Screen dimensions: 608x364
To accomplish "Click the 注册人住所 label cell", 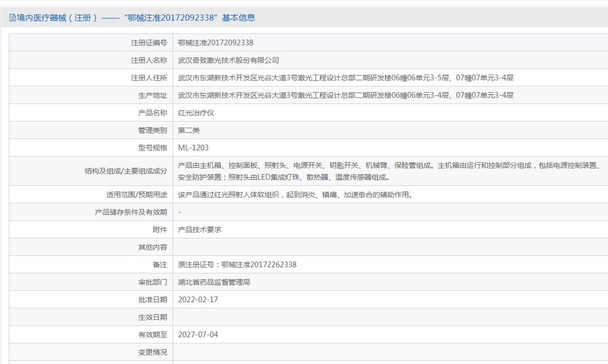I will point(91,78).
